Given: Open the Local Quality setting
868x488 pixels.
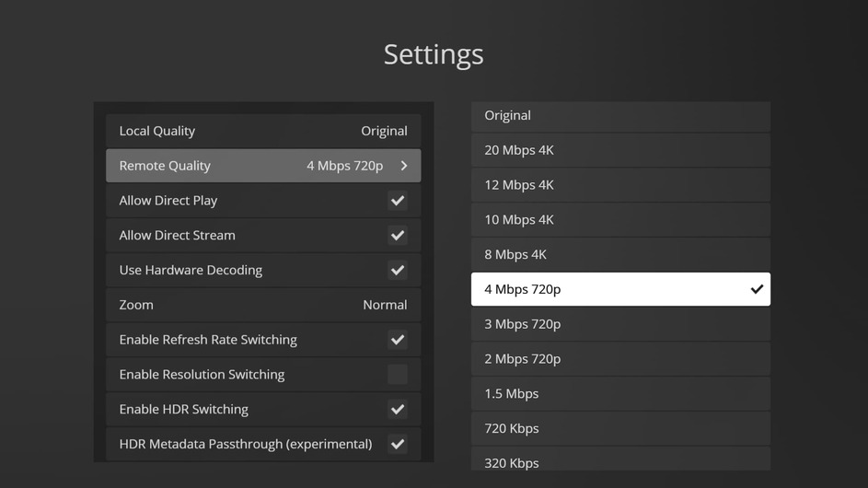Looking at the screenshot, I should click(263, 131).
